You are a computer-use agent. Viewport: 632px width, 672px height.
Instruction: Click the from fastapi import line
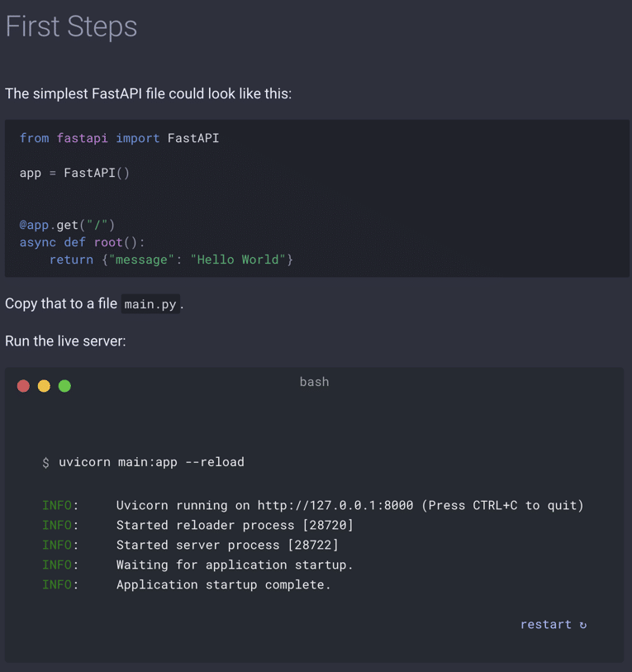(119, 138)
